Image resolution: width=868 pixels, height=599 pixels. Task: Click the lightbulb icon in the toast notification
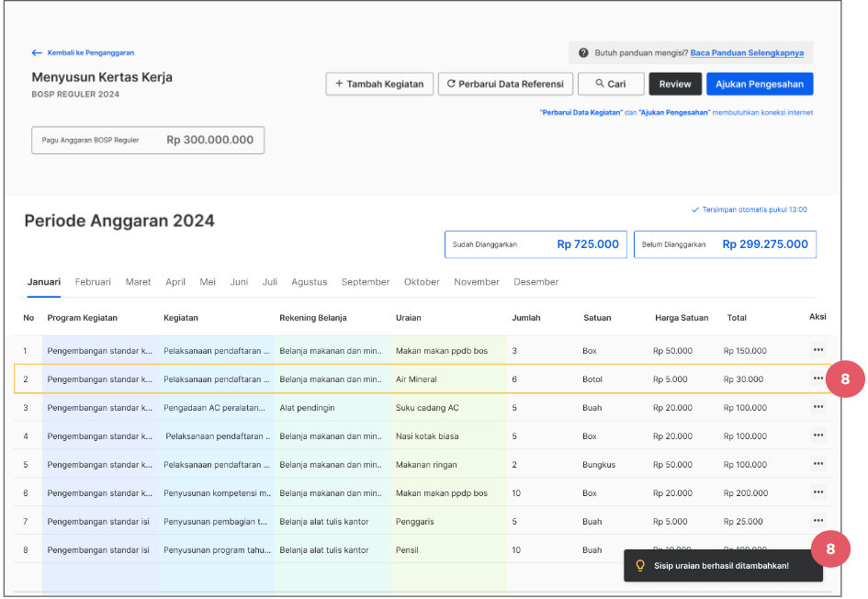click(640, 565)
